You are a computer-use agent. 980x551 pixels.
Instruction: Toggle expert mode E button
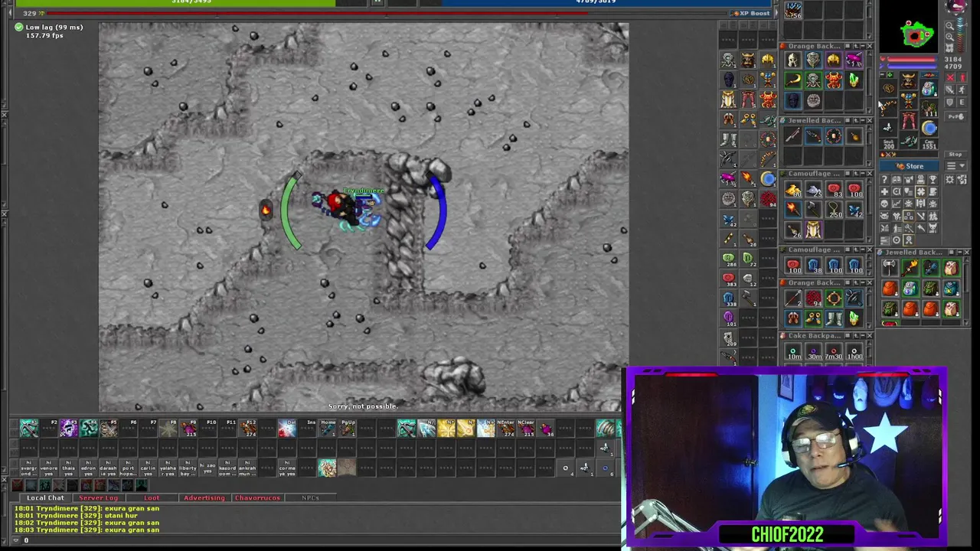tap(962, 103)
